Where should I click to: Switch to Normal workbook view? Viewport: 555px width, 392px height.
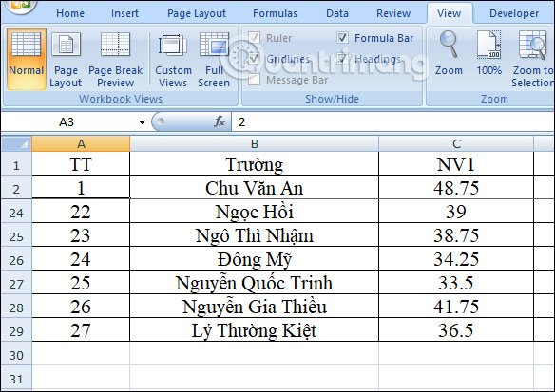tap(27, 59)
